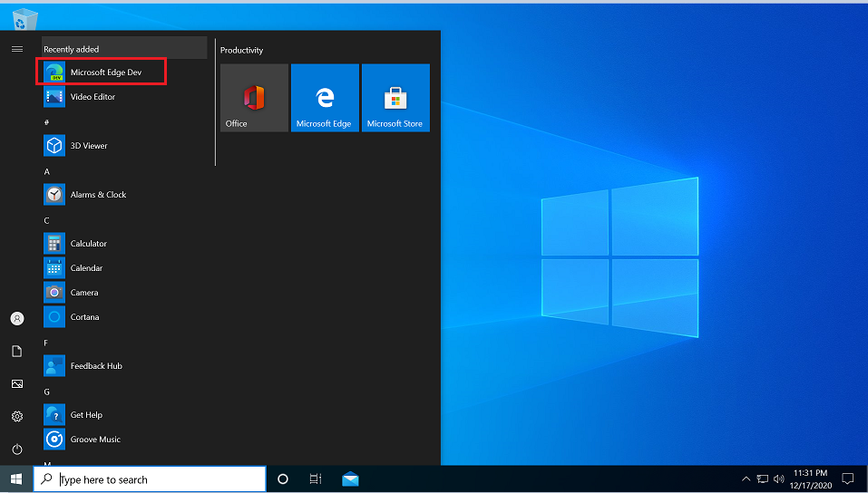868x493 pixels.
Task: Click the 'C' letter group header
Action: point(47,221)
